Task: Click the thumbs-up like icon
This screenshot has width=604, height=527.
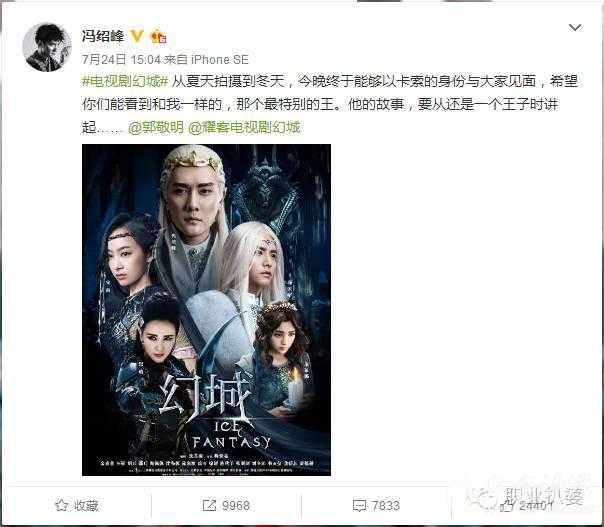Action: pos(507,506)
